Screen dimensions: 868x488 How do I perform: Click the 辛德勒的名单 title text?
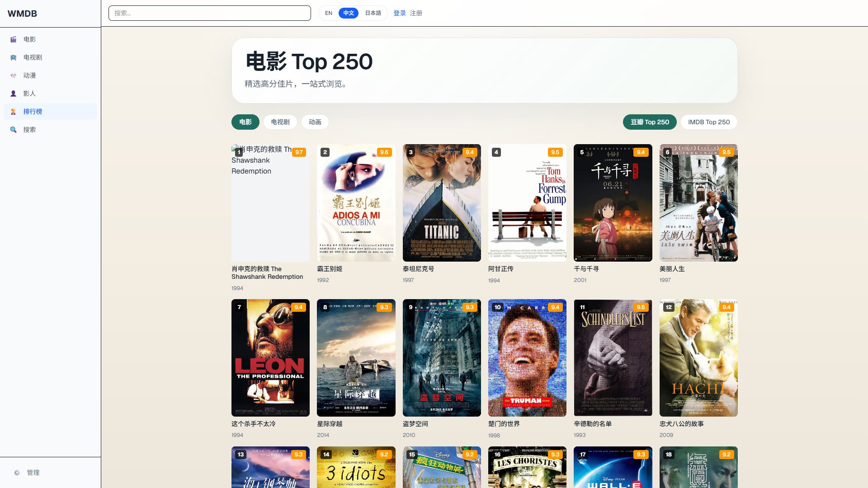point(593,424)
